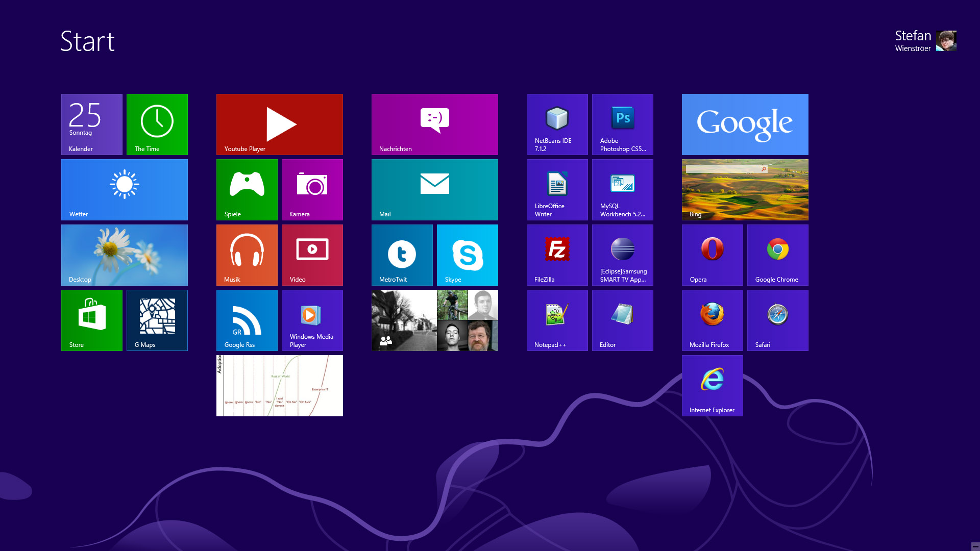Image resolution: width=980 pixels, height=551 pixels.
Task: Launch the Youtube Player tile
Action: [280, 124]
